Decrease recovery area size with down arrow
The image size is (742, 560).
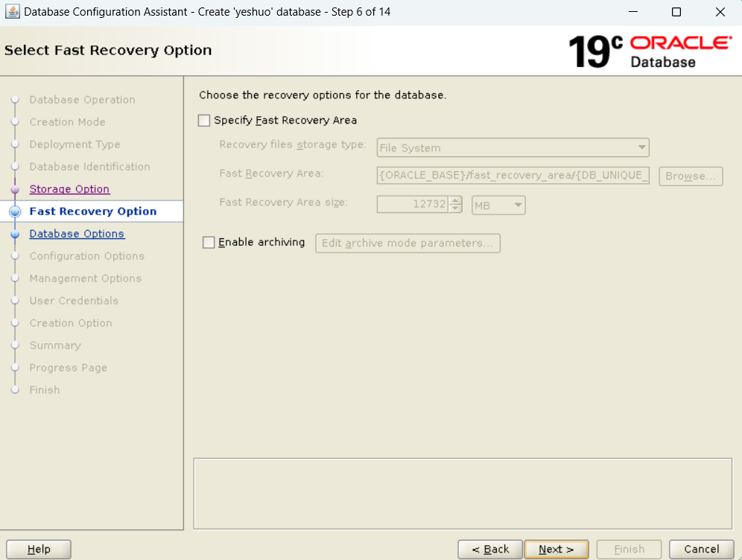(455, 209)
